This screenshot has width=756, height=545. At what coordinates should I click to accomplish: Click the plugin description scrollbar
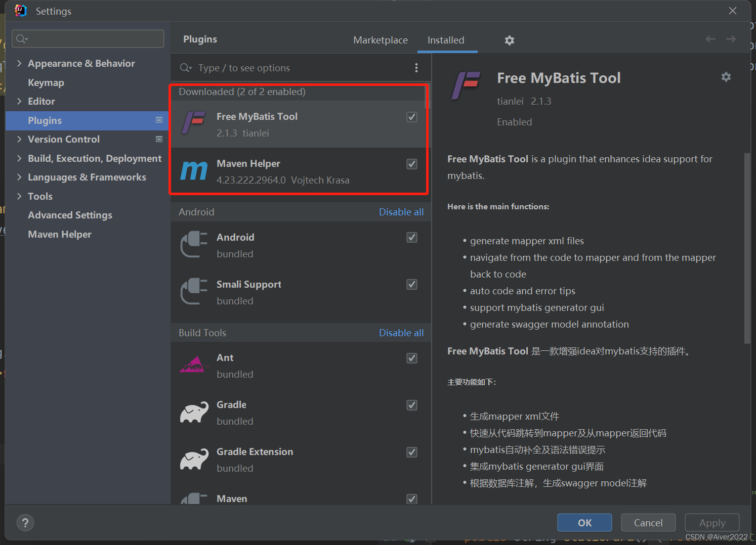(747, 248)
